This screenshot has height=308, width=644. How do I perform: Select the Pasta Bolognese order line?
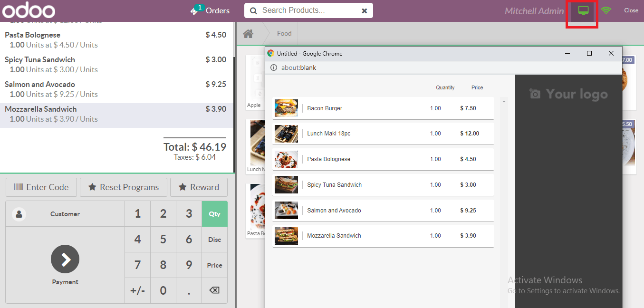click(116, 40)
